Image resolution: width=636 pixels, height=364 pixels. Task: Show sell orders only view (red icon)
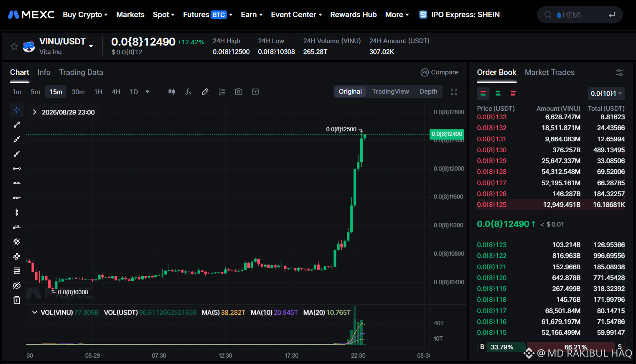[513, 94]
